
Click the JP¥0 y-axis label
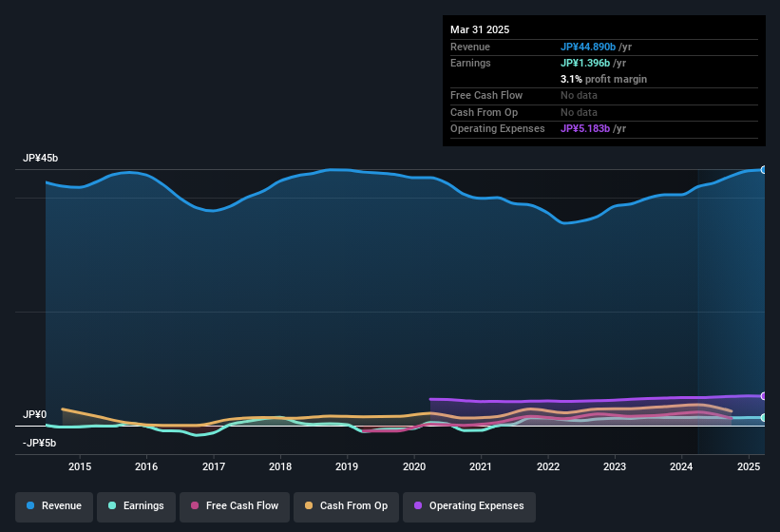click(35, 414)
